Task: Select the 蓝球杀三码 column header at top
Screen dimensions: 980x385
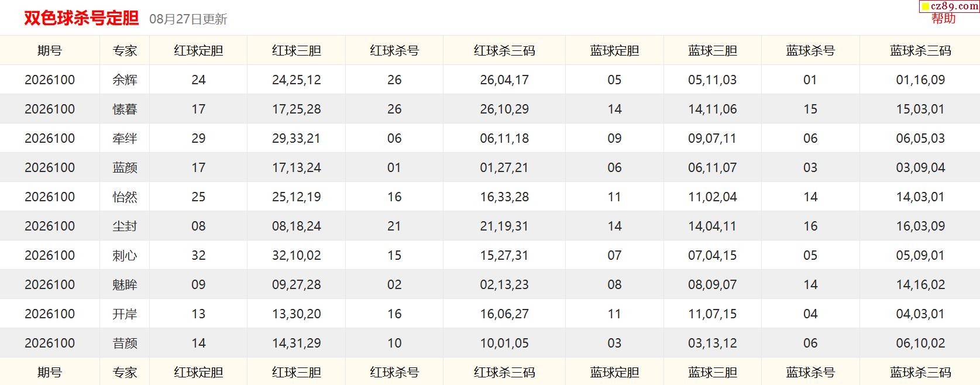Action: 920,51
